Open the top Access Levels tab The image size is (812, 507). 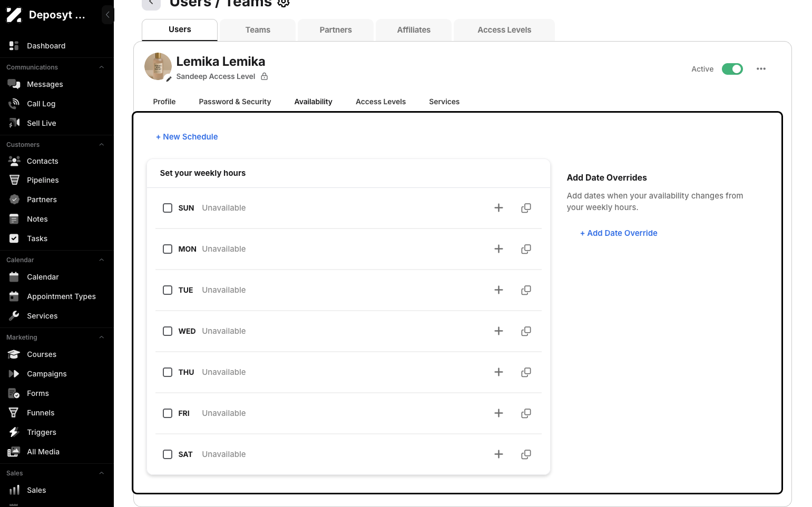click(x=504, y=30)
